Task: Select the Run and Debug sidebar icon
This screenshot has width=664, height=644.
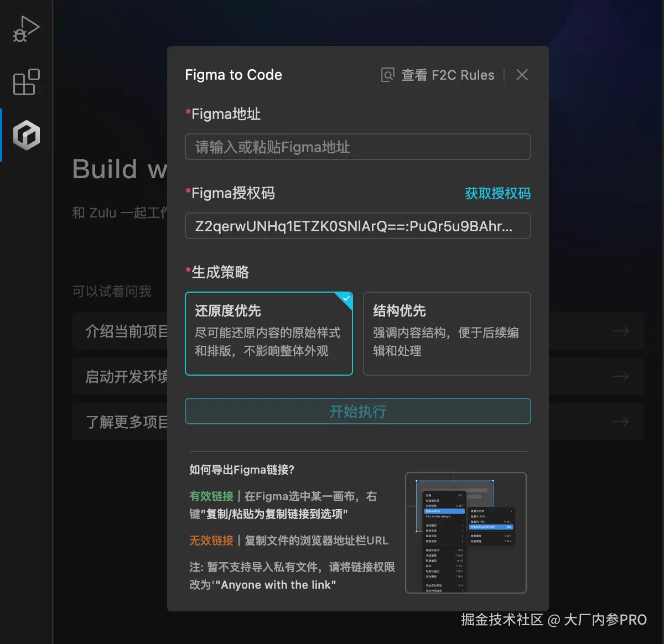Action: coord(26,29)
